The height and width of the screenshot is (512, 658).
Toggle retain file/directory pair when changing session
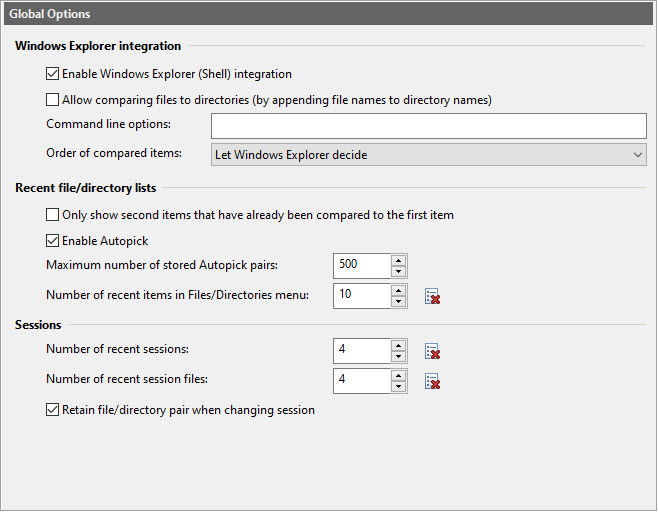coord(53,410)
